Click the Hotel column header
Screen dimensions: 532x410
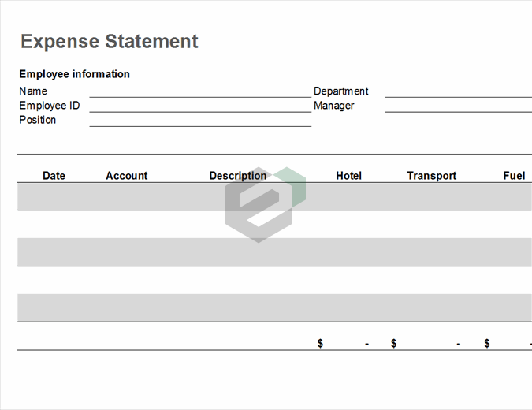tap(348, 176)
